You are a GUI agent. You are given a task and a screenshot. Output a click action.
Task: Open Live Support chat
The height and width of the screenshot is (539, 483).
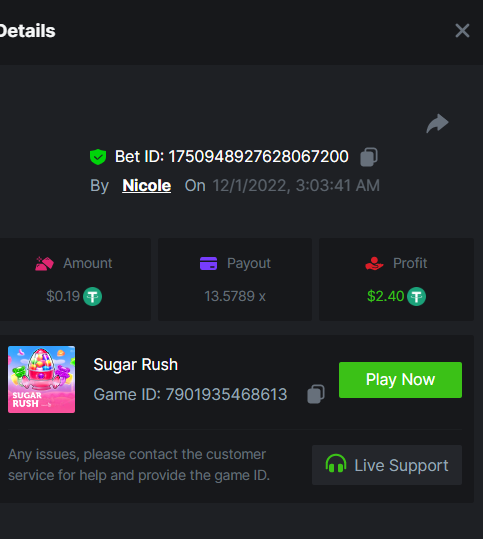tap(387, 465)
